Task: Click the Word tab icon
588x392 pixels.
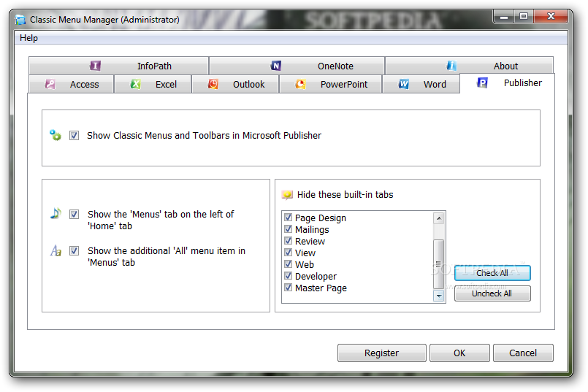Action: pos(403,85)
